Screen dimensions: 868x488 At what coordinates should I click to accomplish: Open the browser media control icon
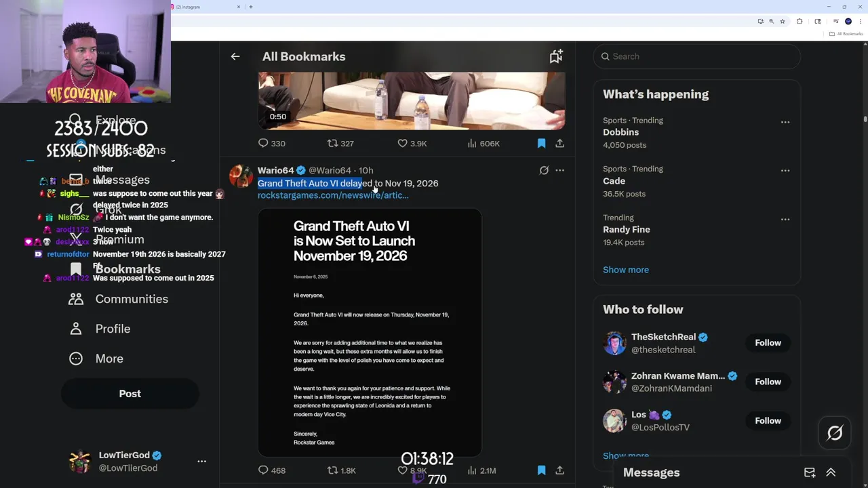[836, 21]
